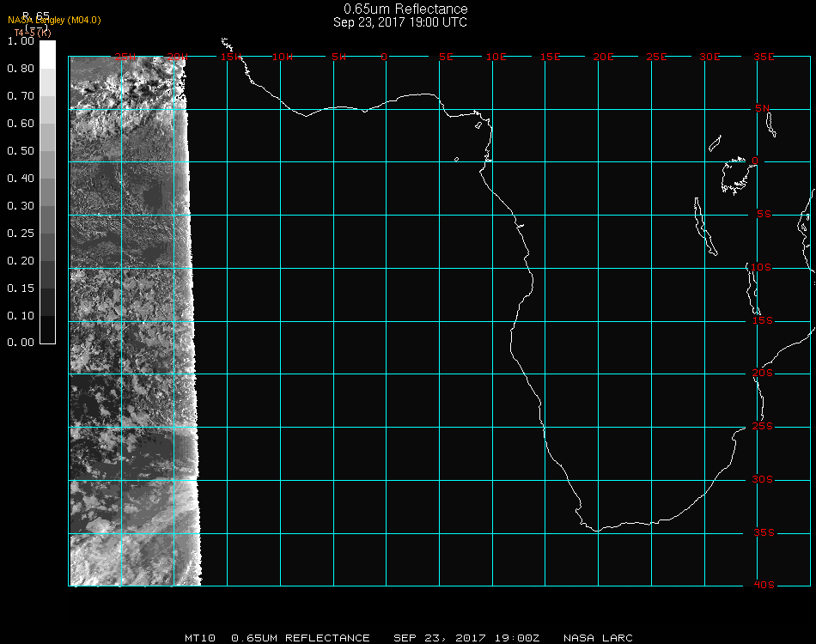
Task: Click the 0.00 label on the colorbar scale
Action: [20, 343]
